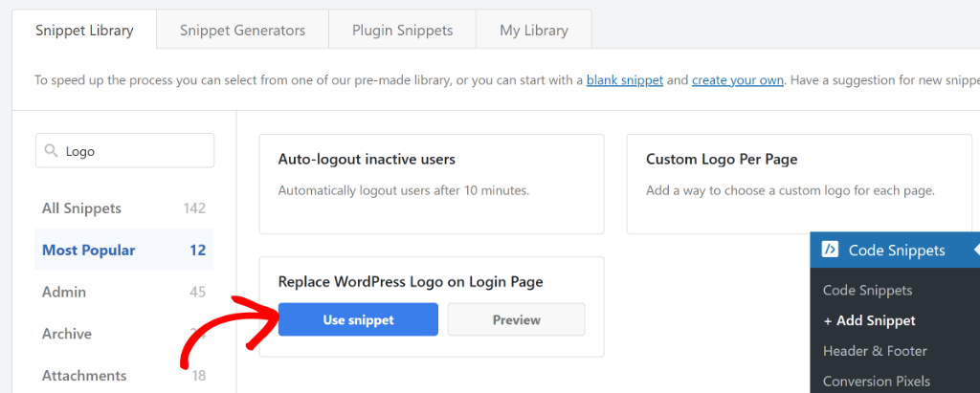
Task: Click the Code Snippets plugin icon in the sidebar
Action: pos(829,251)
